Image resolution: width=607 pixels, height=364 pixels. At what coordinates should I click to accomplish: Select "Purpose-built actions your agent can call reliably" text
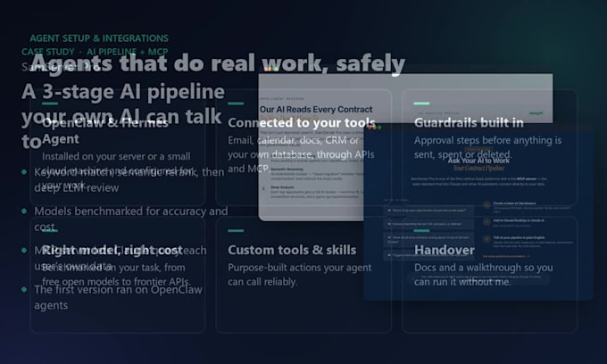coord(300,275)
